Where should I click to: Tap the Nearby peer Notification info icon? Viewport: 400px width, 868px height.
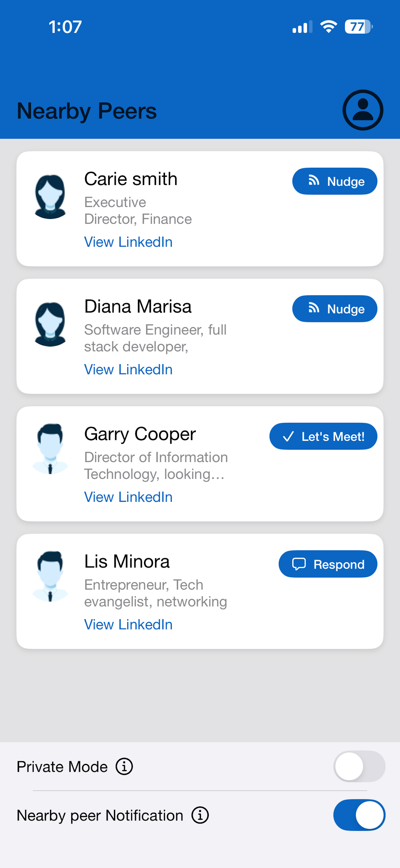pos(200,815)
